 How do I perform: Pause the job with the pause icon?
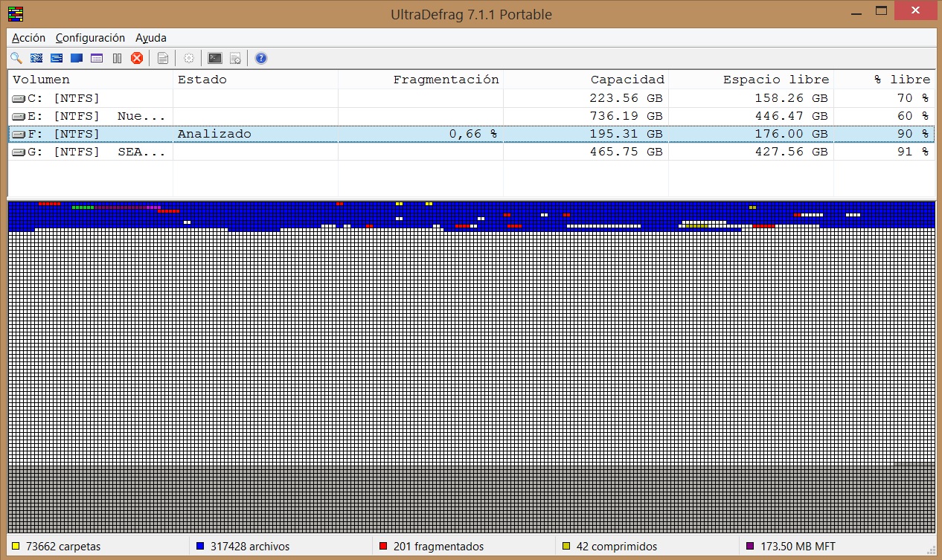(x=117, y=58)
